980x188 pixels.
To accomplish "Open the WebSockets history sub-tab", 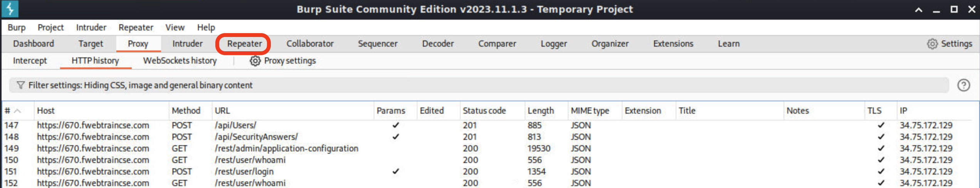I will [180, 61].
